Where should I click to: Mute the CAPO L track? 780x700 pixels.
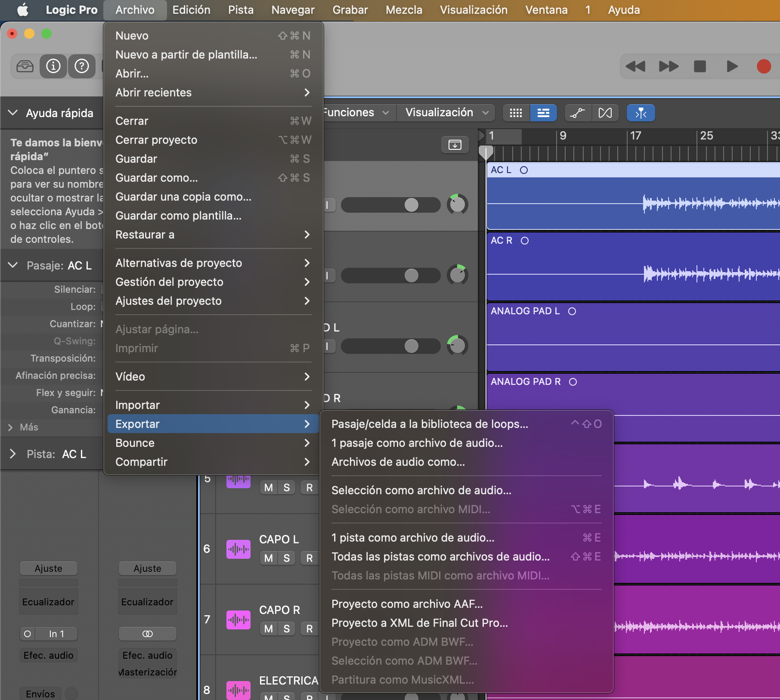pos(269,558)
